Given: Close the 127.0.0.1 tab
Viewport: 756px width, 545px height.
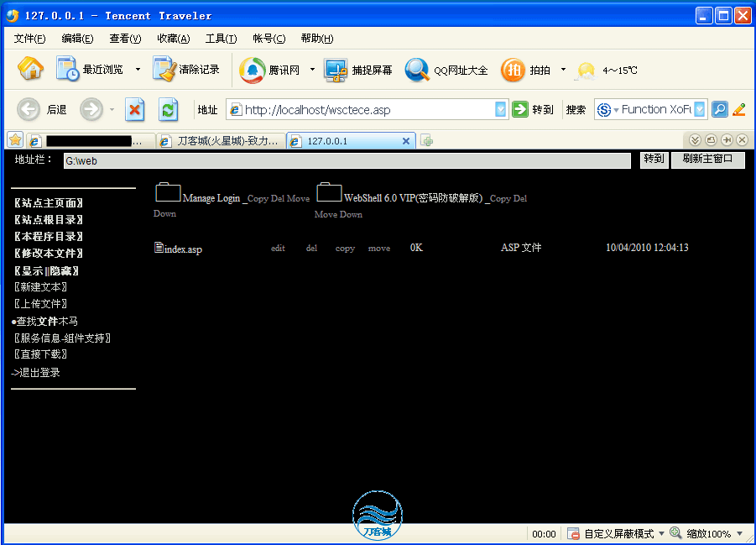Looking at the screenshot, I should (x=406, y=141).
